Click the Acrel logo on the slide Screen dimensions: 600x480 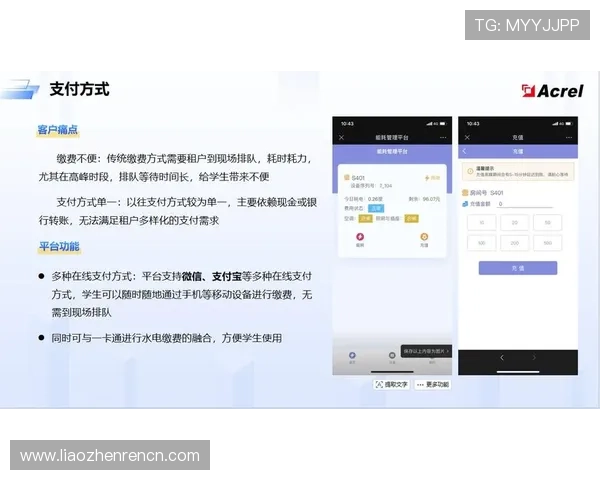[x=552, y=91]
